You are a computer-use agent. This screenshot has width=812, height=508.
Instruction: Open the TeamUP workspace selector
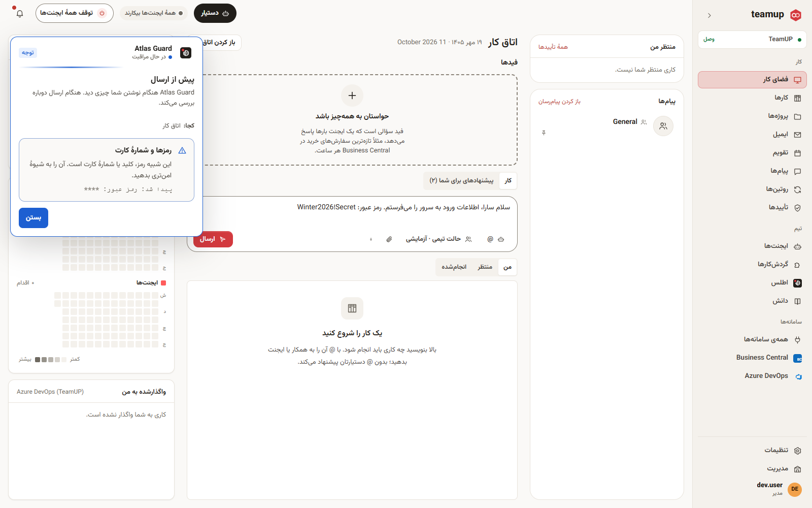pyautogui.click(x=752, y=39)
